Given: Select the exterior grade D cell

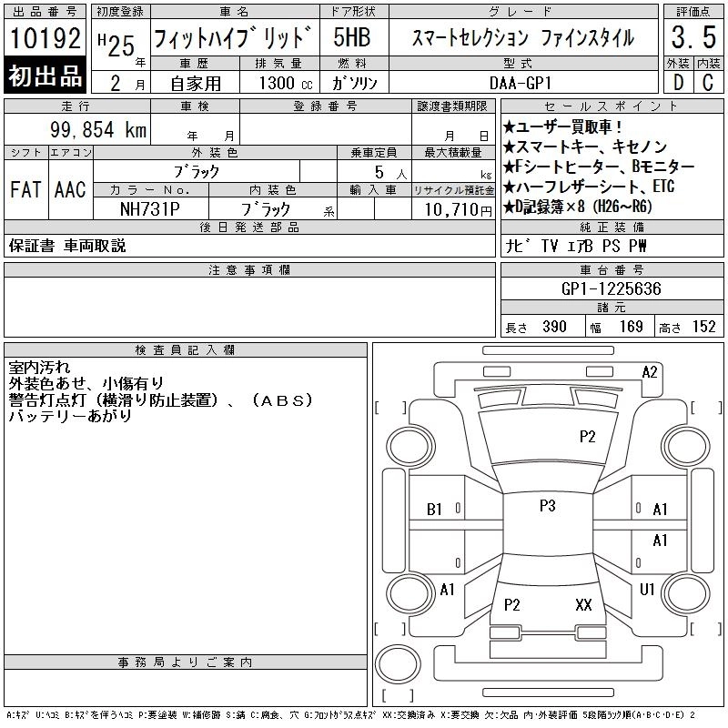Looking at the screenshot, I should pos(676,81).
